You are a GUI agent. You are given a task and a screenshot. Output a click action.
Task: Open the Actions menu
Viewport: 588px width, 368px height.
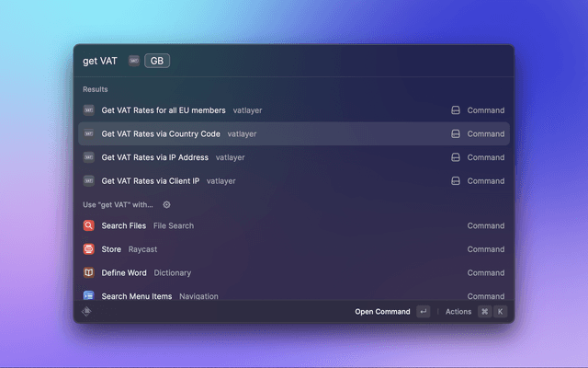458,312
